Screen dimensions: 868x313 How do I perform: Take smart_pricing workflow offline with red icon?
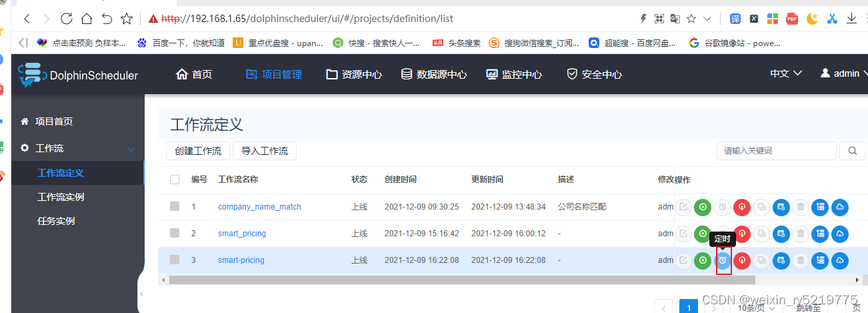click(x=742, y=234)
